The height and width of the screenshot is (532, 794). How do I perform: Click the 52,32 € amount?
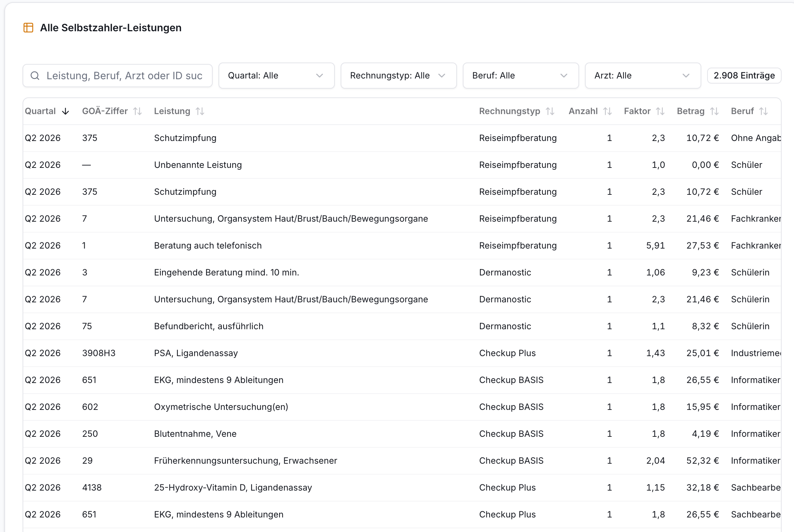702,461
